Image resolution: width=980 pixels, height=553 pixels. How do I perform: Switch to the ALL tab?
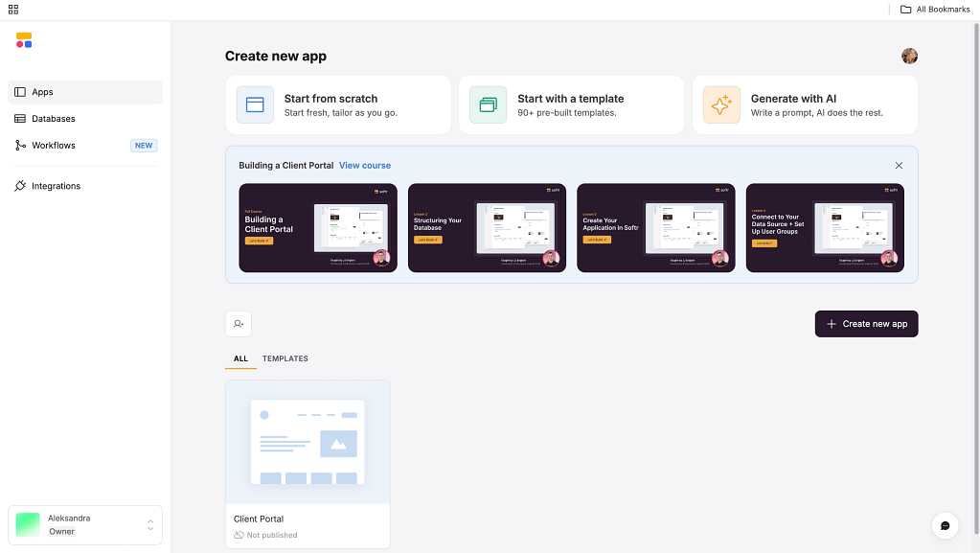click(x=240, y=358)
